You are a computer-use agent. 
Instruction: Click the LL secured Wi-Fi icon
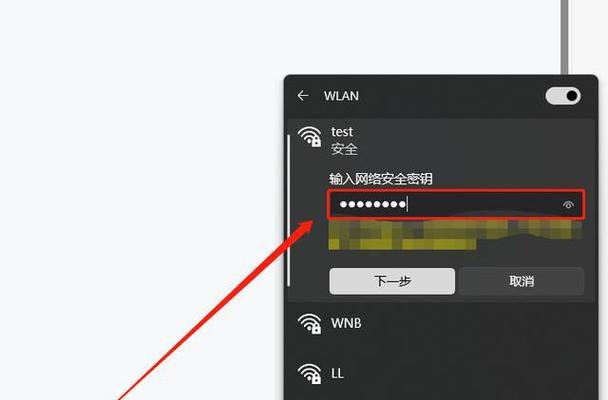309,373
